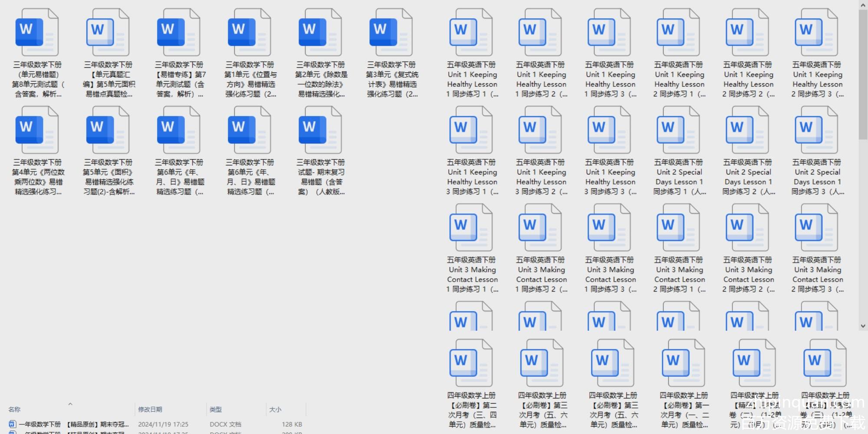Open 五年级英语 Unit 3 Making Contact Lesson 2 同步练习 3

point(816,228)
